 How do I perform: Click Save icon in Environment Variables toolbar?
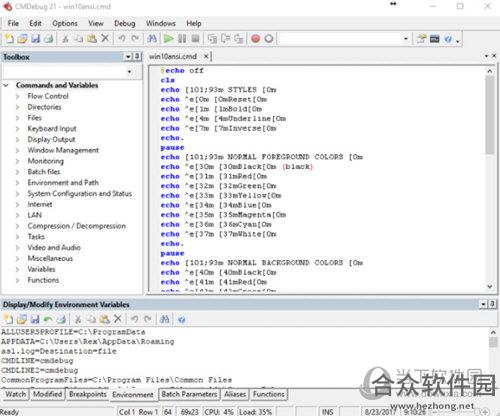(x=35, y=319)
